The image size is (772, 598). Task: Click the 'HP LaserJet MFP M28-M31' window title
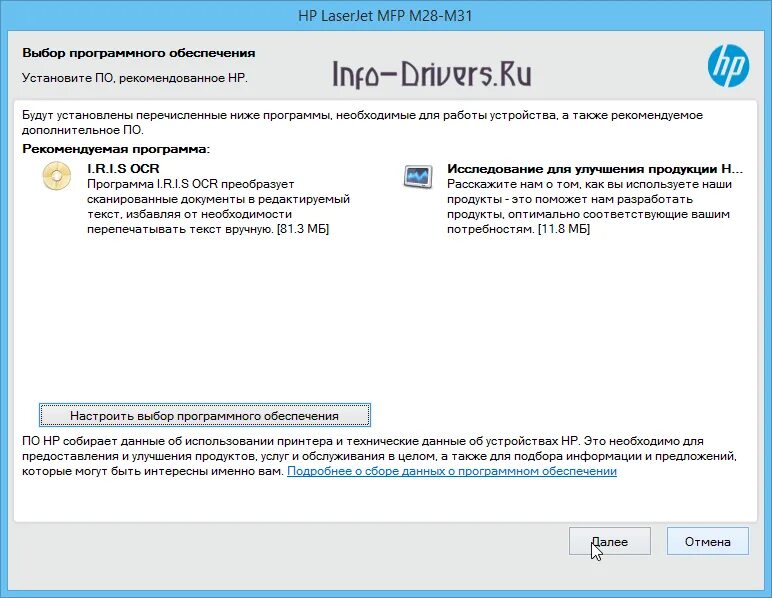[385, 16]
